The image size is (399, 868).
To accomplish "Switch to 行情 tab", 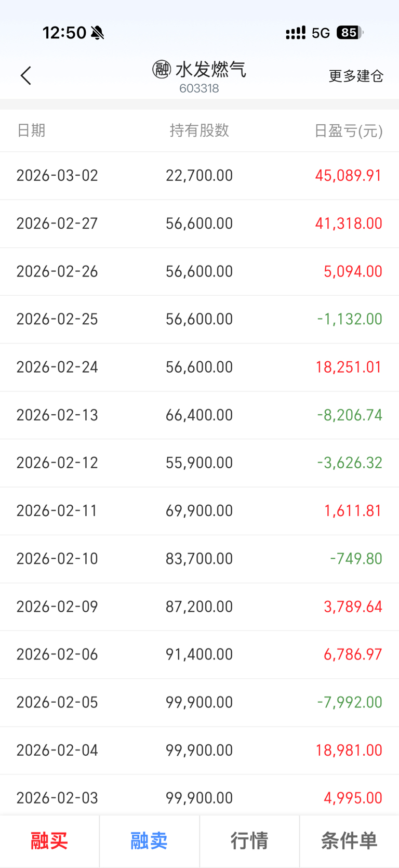I will pos(249,840).
